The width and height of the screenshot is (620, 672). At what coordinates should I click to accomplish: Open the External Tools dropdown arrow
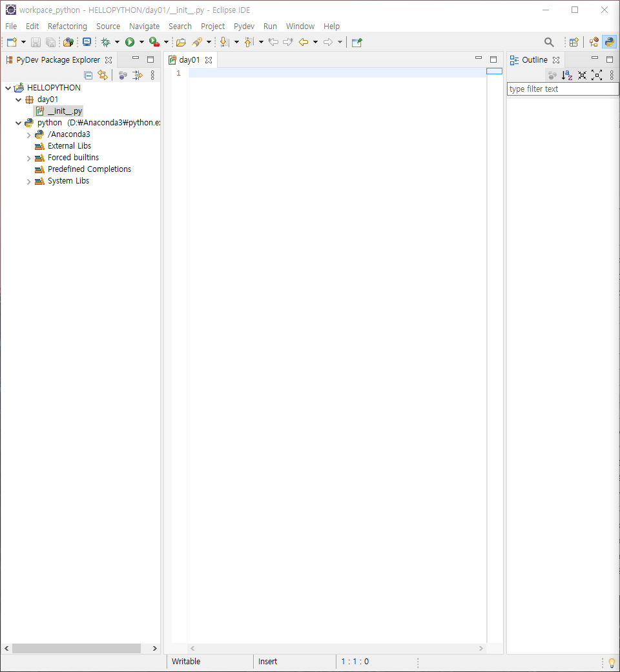(x=166, y=42)
